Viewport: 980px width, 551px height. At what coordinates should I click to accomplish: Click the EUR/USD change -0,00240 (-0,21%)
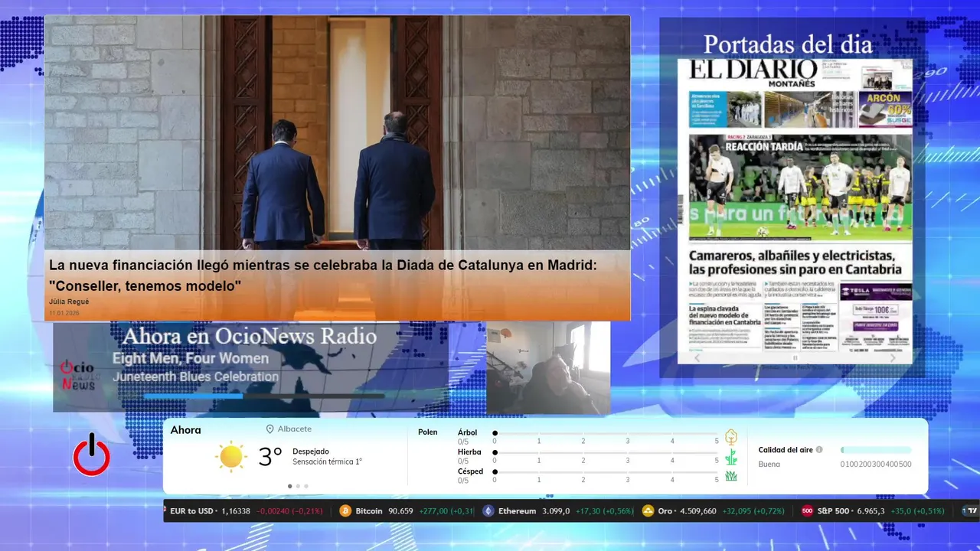click(x=289, y=511)
